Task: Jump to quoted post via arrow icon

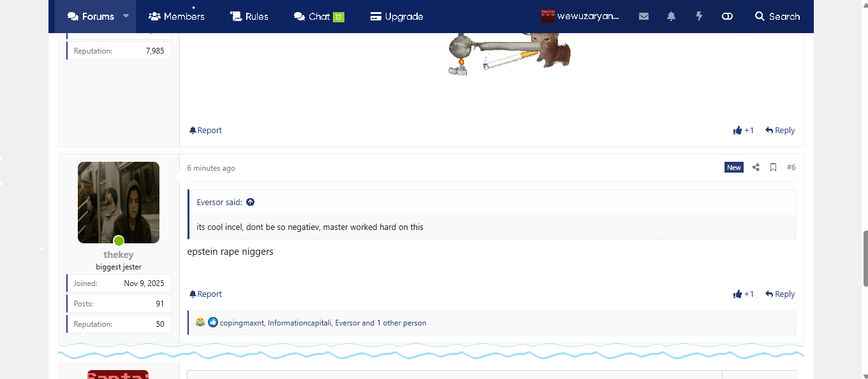Action: 251,202
